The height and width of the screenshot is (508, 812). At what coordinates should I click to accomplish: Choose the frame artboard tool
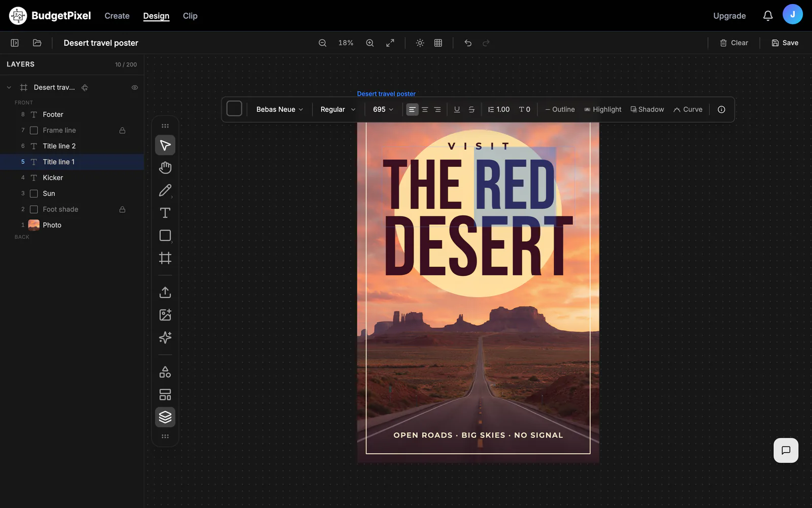coord(165,258)
